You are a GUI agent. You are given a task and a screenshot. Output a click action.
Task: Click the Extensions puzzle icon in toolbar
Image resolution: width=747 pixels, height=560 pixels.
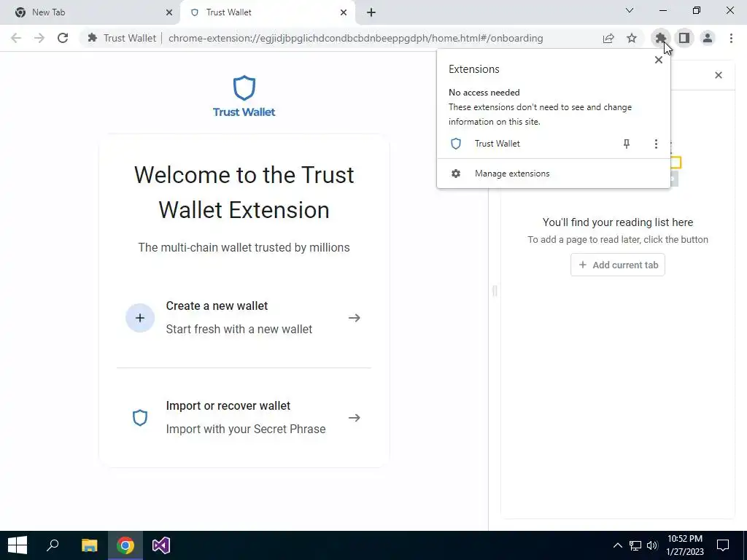coord(660,38)
